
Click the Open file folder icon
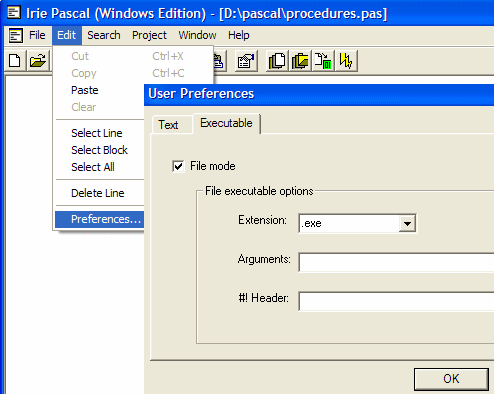pos(38,61)
